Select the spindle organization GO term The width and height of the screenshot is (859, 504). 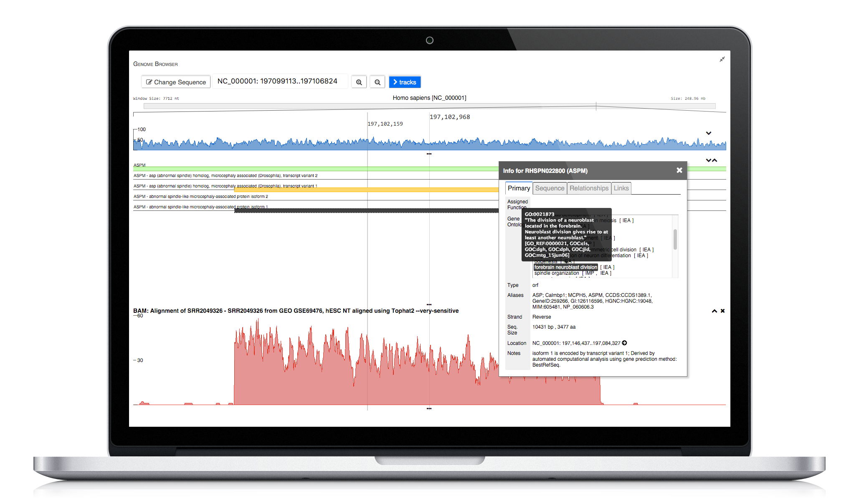coord(557,273)
